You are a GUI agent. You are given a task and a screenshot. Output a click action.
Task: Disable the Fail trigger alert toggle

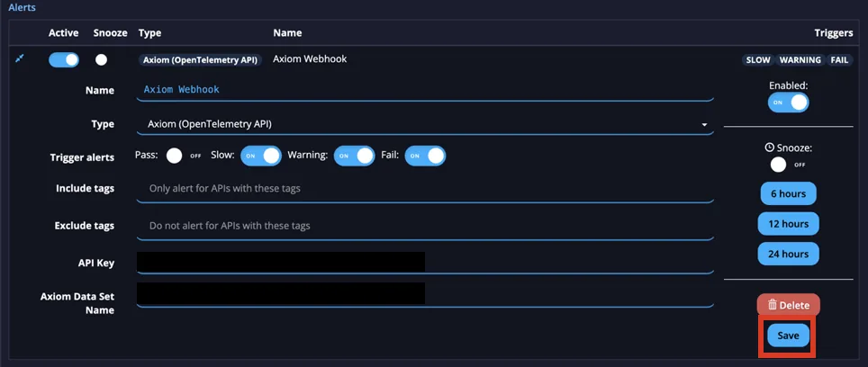point(425,156)
